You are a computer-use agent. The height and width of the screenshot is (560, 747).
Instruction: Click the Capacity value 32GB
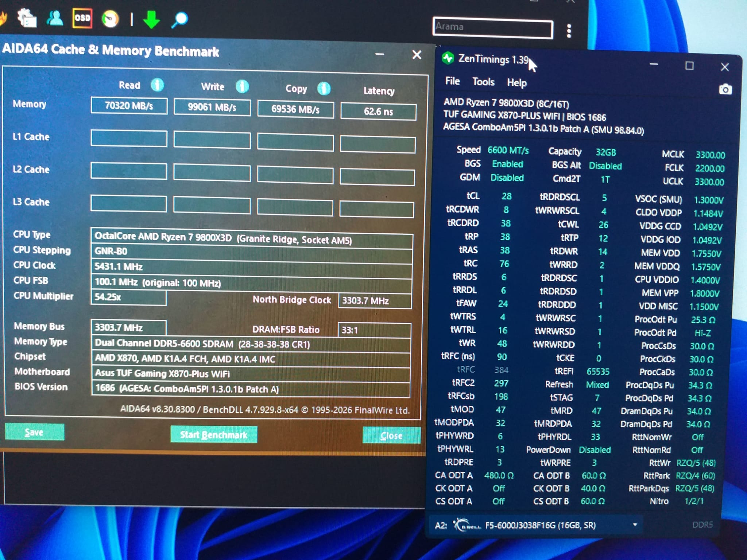(x=605, y=152)
